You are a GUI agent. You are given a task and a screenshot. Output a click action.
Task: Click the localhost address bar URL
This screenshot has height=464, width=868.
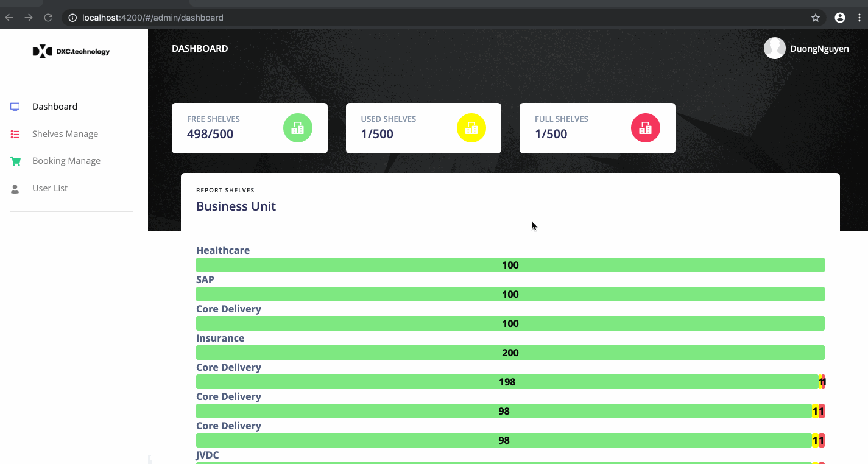(153, 18)
